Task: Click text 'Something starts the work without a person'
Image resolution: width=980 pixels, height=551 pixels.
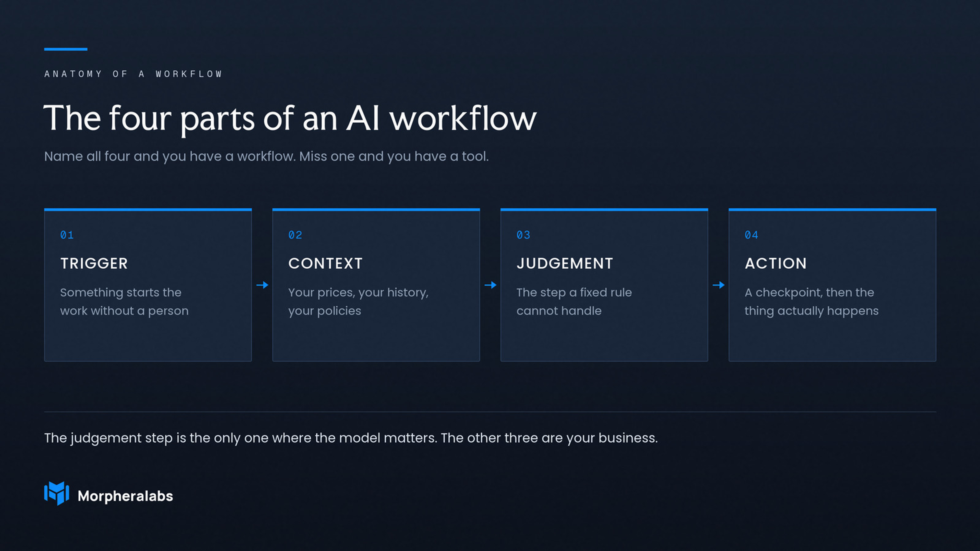Action: coord(124,302)
